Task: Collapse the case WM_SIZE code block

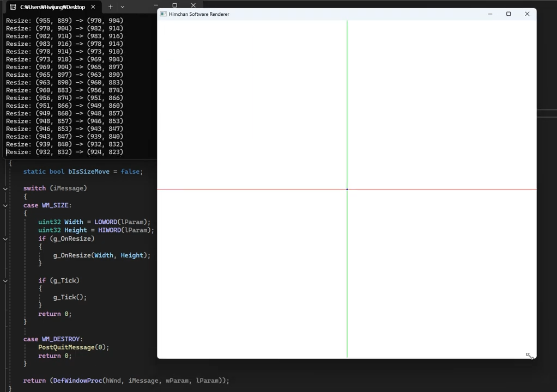Action: tap(5, 205)
